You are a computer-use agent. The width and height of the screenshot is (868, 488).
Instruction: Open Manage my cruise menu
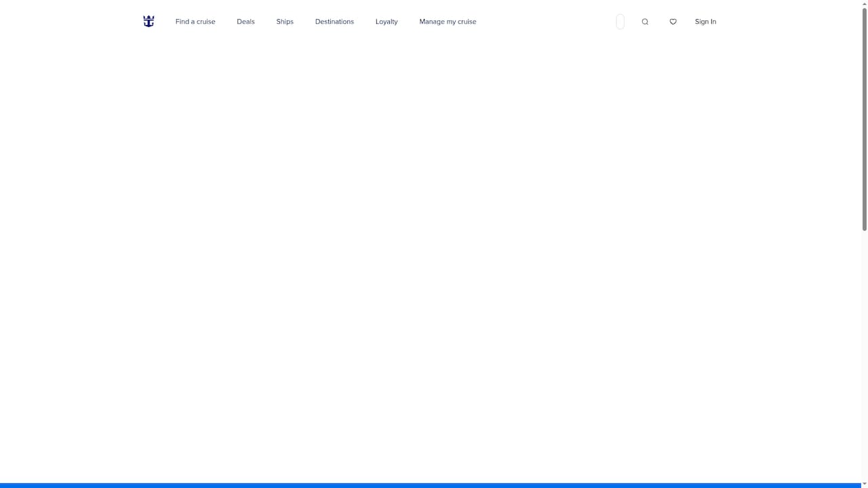(448, 22)
